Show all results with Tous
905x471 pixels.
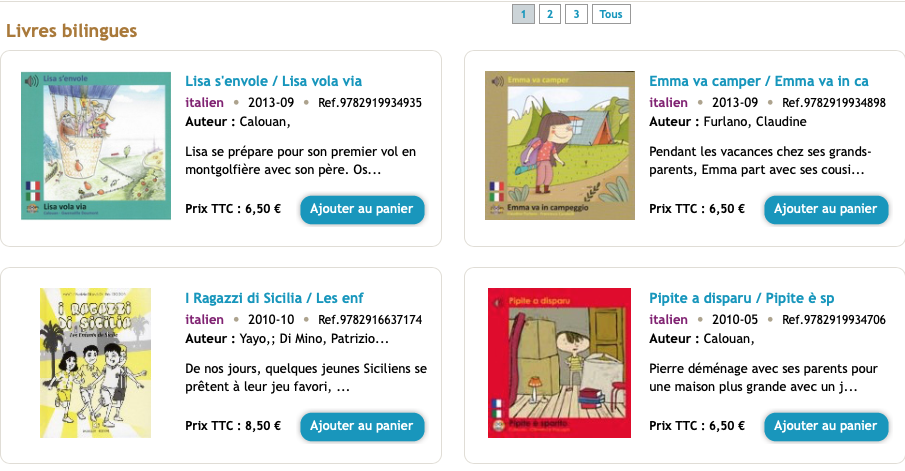(x=611, y=14)
